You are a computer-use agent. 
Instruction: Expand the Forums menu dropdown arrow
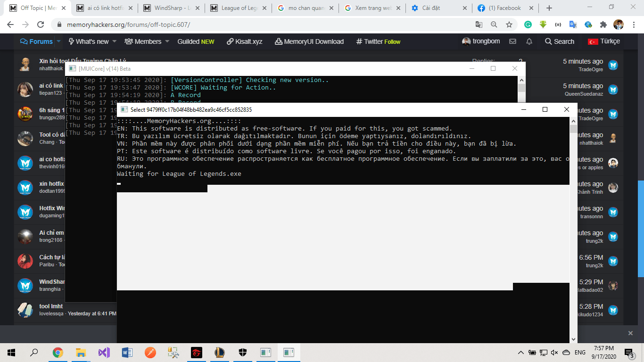point(58,41)
